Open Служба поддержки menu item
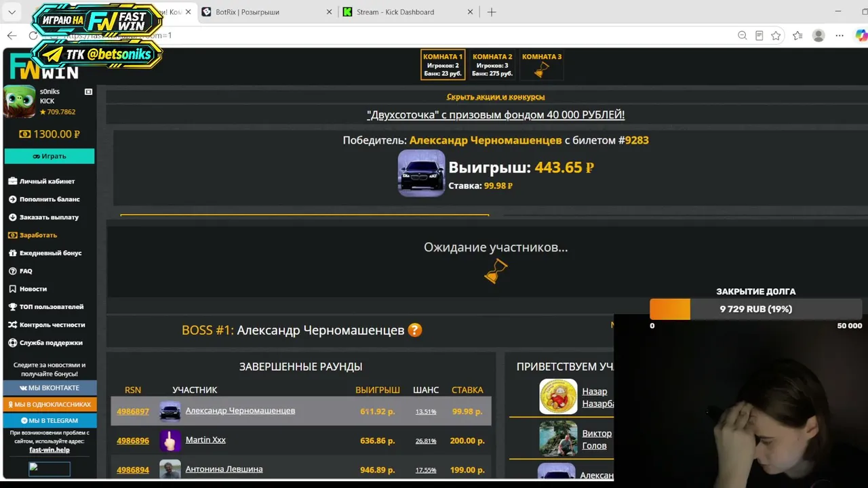 click(45, 343)
